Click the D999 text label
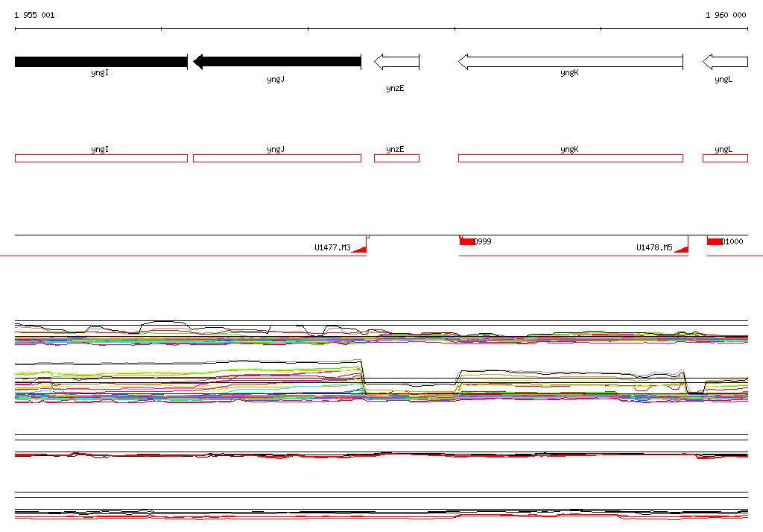Screen dimensions: 763x532 tap(483, 241)
